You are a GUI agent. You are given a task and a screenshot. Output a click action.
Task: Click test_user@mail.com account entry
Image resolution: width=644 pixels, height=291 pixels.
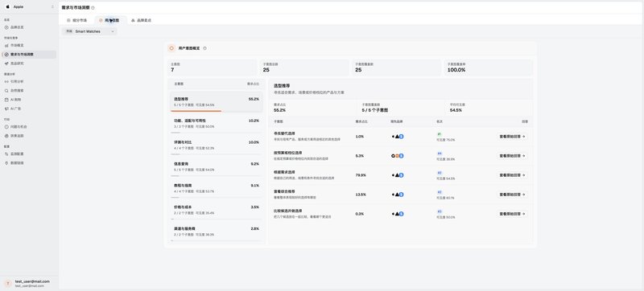(29, 283)
